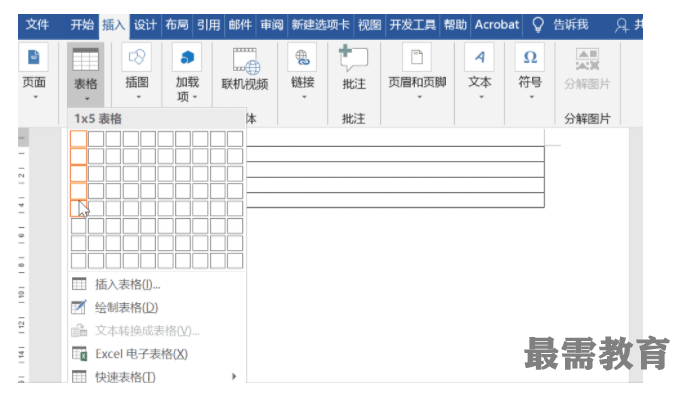Insert online video via 联机视频 icon

(x=246, y=61)
